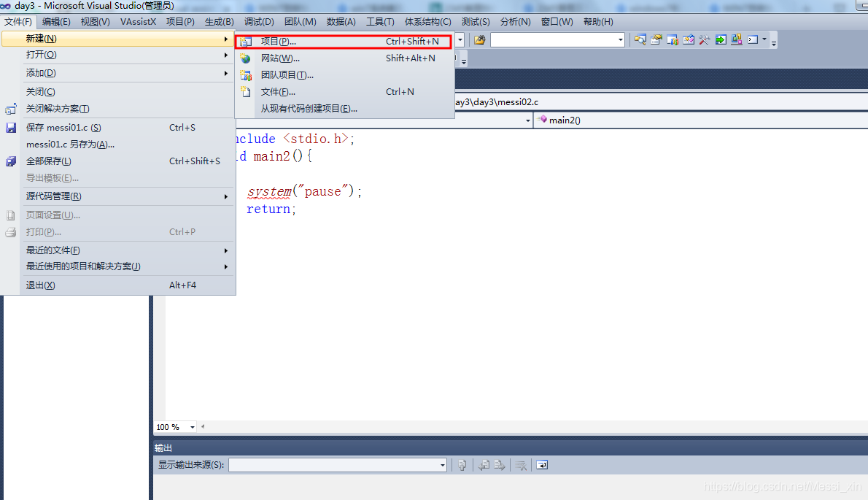Viewport: 868px width, 500px height.
Task: Select 保存 messi01.c (S) menu entry
Action: pyautogui.click(x=118, y=127)
